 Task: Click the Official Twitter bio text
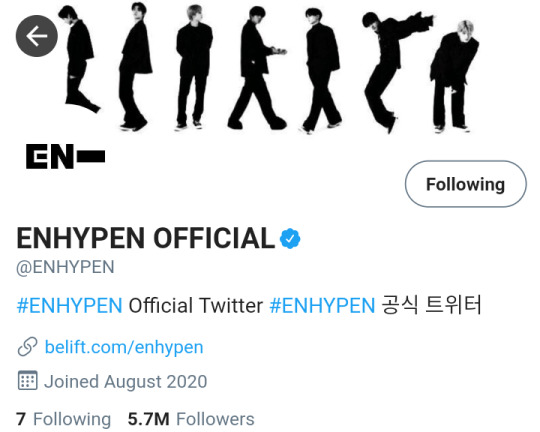coord(196,305)
